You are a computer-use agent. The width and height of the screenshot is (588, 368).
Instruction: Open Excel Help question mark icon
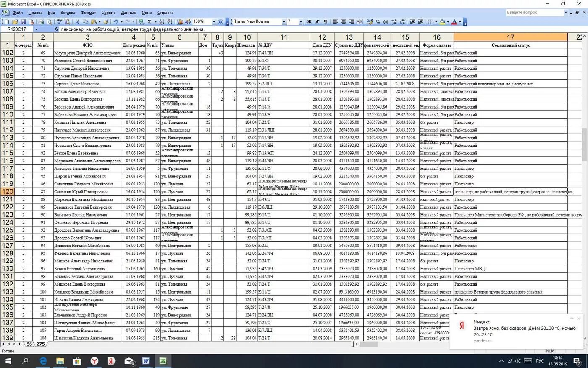click(220, 21)
